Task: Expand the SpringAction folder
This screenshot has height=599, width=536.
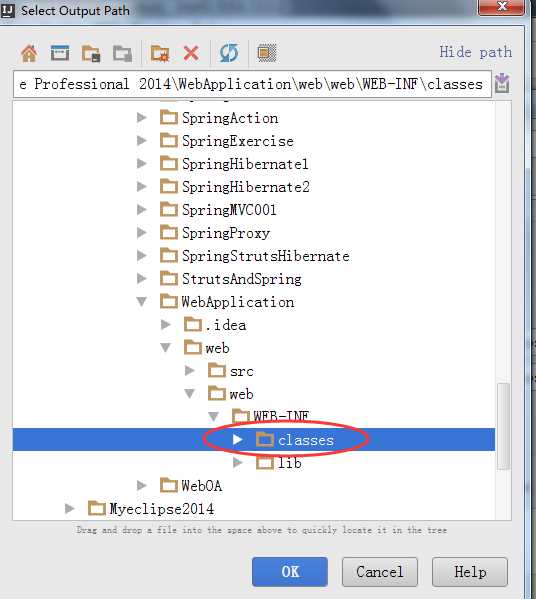Action: 142,117
